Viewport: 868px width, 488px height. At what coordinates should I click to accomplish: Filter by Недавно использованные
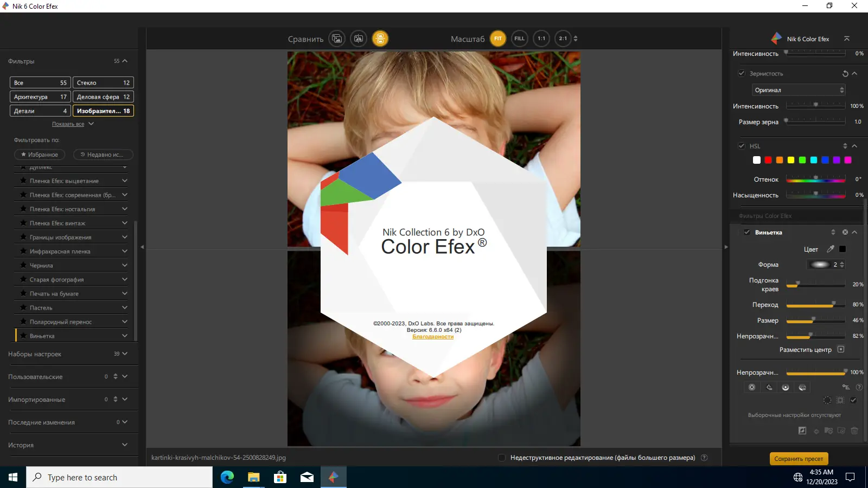[x=103, y=155]
